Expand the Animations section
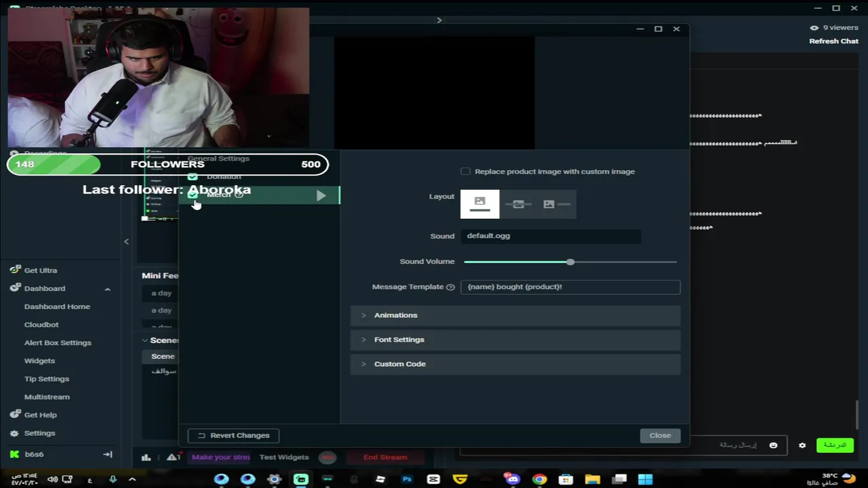Image resolution: width=868 pixels, height=488 pixels. click(515, 315)
